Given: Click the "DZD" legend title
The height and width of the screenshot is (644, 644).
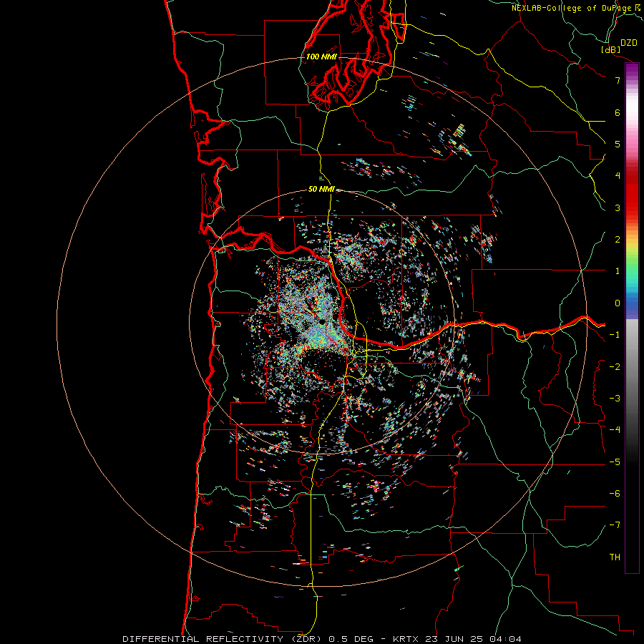Looking at the screenshot, I should (x=629, y=43).
